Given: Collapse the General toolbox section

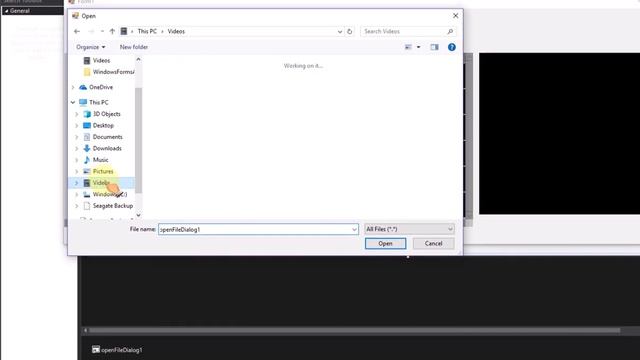Looking at the screenshot, I should (6, 11).
